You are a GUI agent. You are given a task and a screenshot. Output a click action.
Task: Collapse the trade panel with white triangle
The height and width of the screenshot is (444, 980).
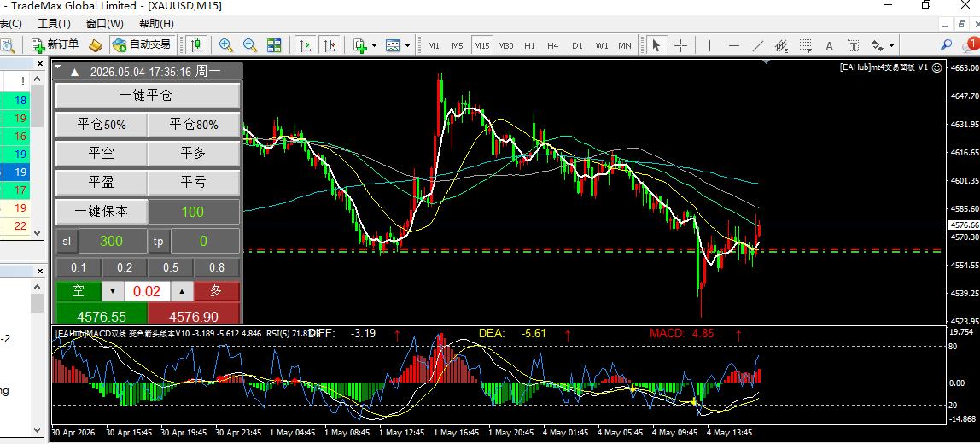click(x=74, y=72)
